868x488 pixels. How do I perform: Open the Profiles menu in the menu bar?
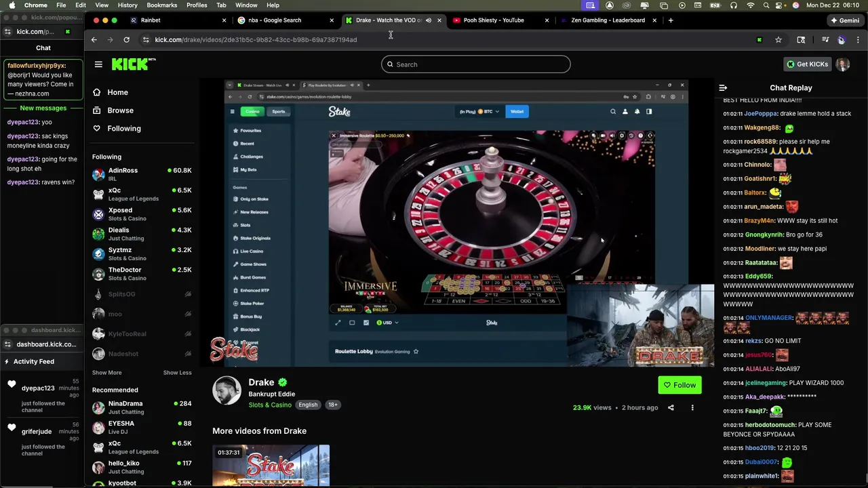[x=197, y=5]
